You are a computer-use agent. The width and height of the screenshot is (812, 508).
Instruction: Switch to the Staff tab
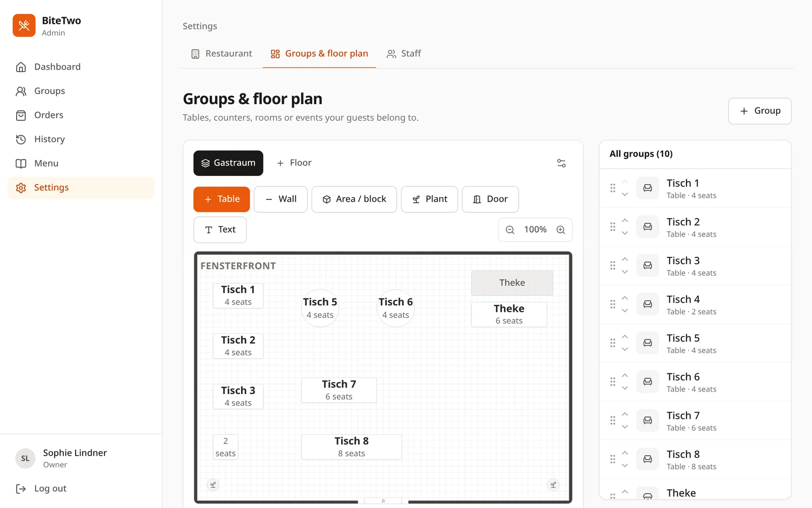tap(404, 54)
